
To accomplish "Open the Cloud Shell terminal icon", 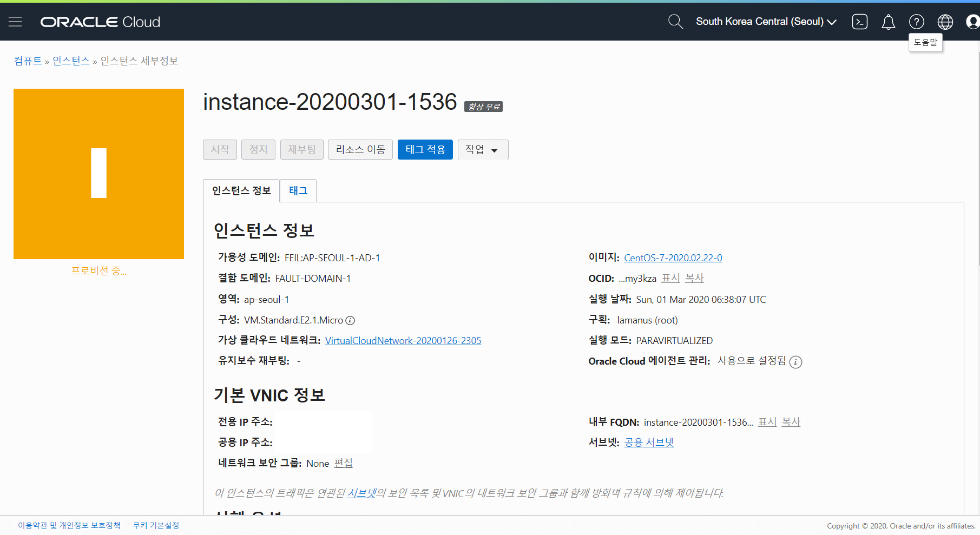I will (x=859, y=22).
